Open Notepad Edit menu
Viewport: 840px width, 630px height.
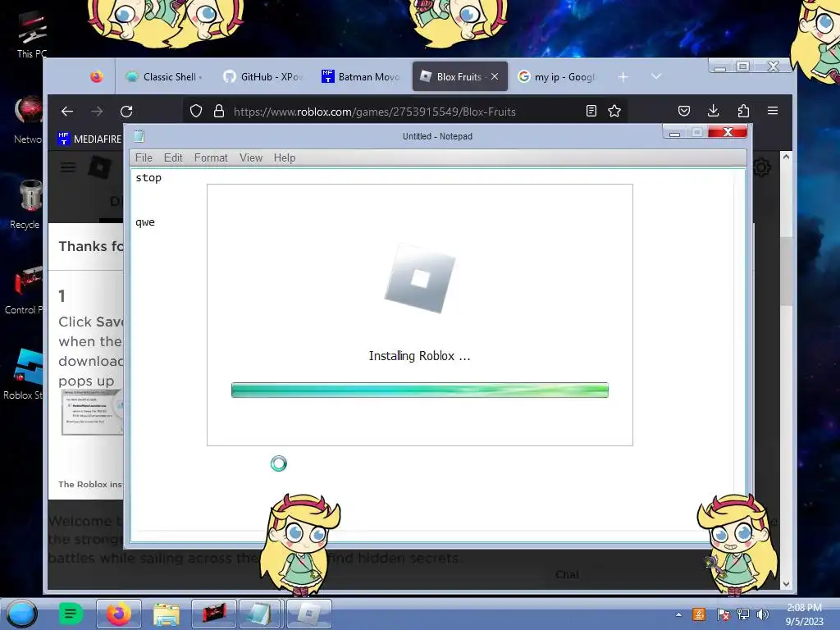coord(173,157)
